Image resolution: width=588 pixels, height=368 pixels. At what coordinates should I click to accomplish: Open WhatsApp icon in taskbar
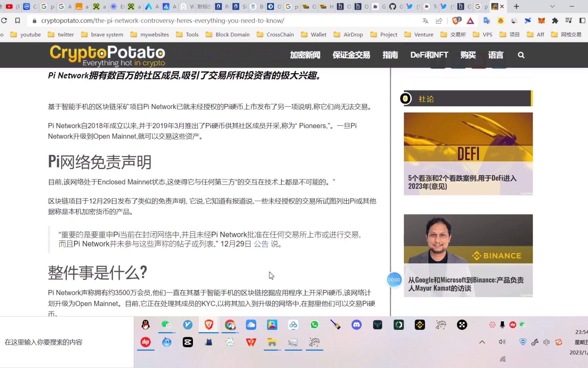(x=314, y=325)
